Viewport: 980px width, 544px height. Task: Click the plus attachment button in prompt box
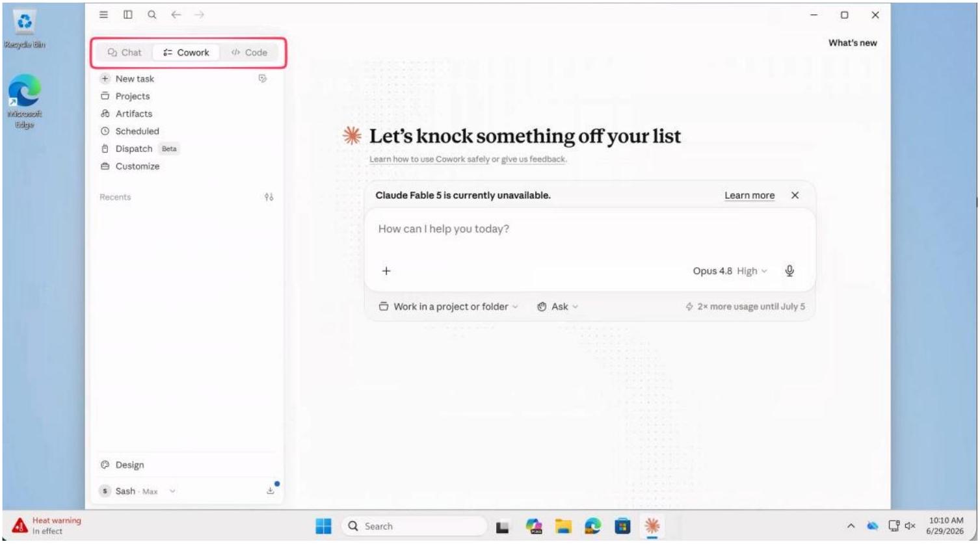click(386, 271)
